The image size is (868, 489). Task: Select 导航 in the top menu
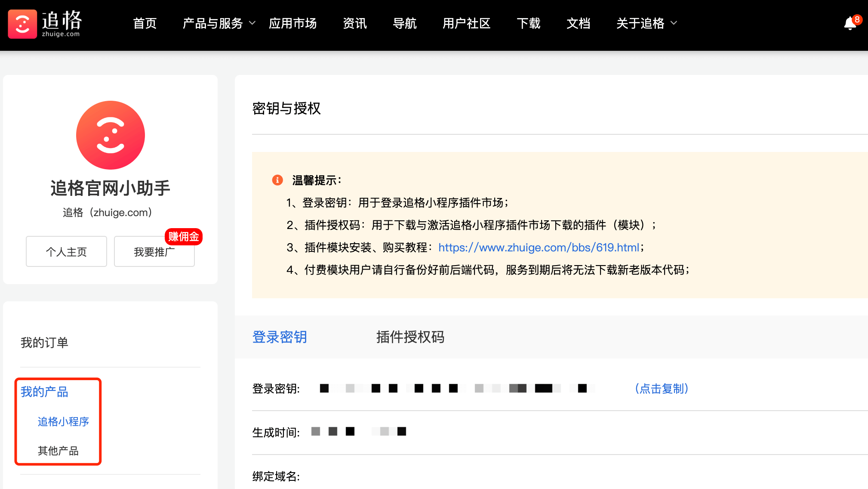(405, 23)
